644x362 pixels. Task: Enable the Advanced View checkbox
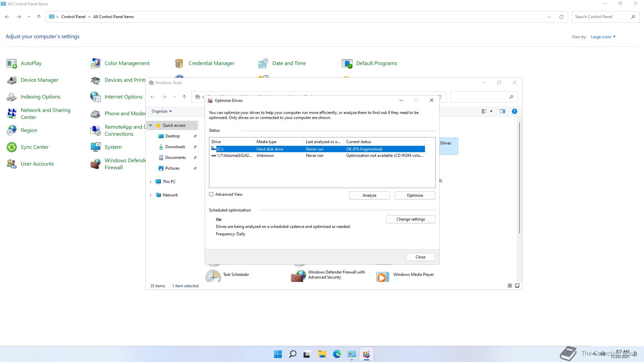click(x=211, y=194)
